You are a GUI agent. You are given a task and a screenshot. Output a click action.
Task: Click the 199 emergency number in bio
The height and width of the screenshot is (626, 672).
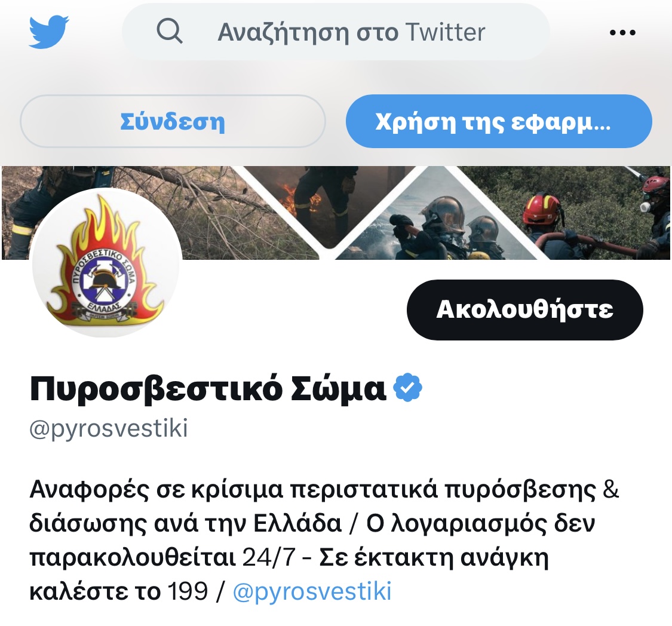pos(188,591)
